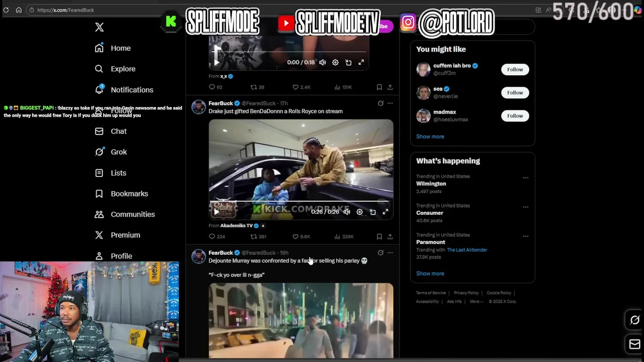
Task: Open the X logo home link
Action: click(100, 27)
